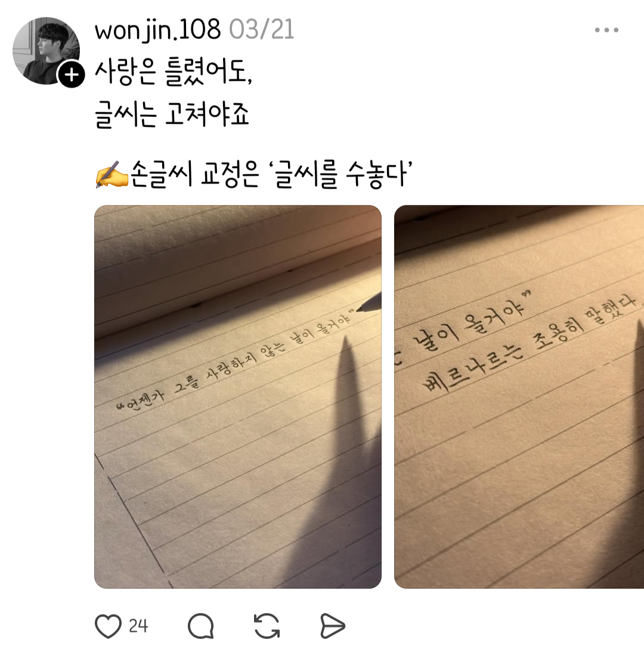Like the post with the heart icon
This screenshot has width=644, height=655.
[108, 626]
